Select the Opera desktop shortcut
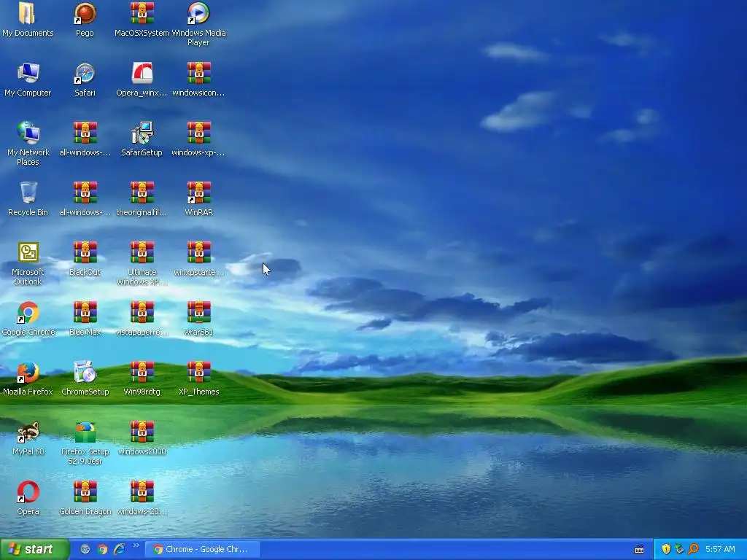Viewport: 747px width, 560px height. pos(28,491)
